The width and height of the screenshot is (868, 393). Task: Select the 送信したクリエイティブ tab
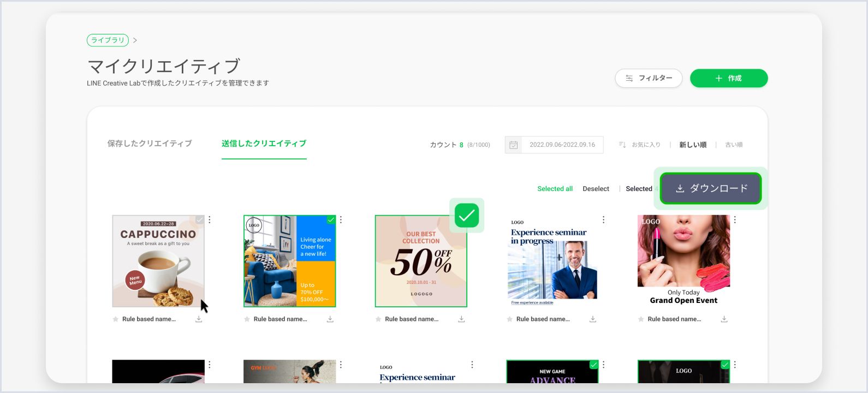coord(264,144)
